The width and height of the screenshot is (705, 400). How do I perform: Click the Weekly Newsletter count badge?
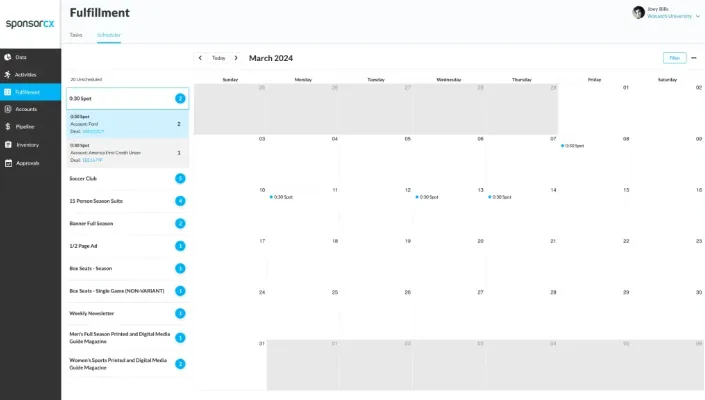(x=180, y=313)
